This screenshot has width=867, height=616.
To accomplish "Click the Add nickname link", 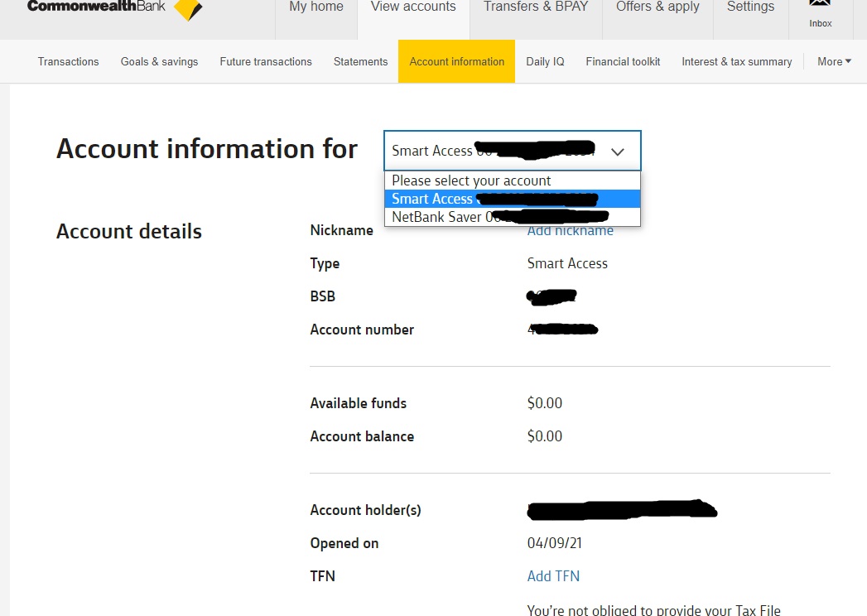I will (x=570, y=232).
